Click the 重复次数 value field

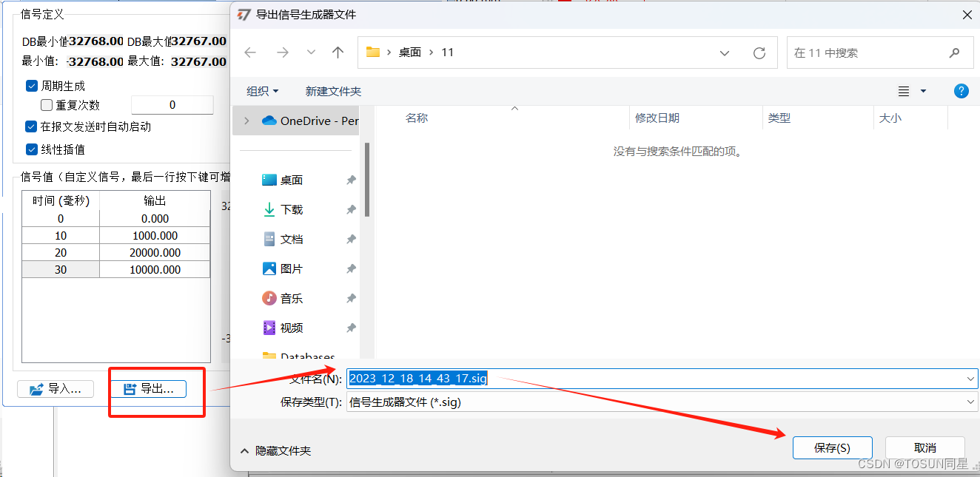(172, 105)
